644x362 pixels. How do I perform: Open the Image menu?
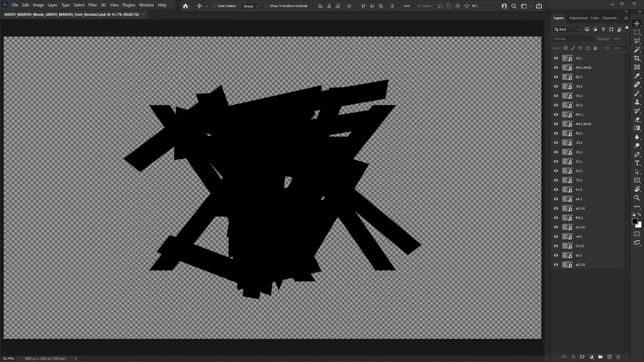click(x=38, y=5)
